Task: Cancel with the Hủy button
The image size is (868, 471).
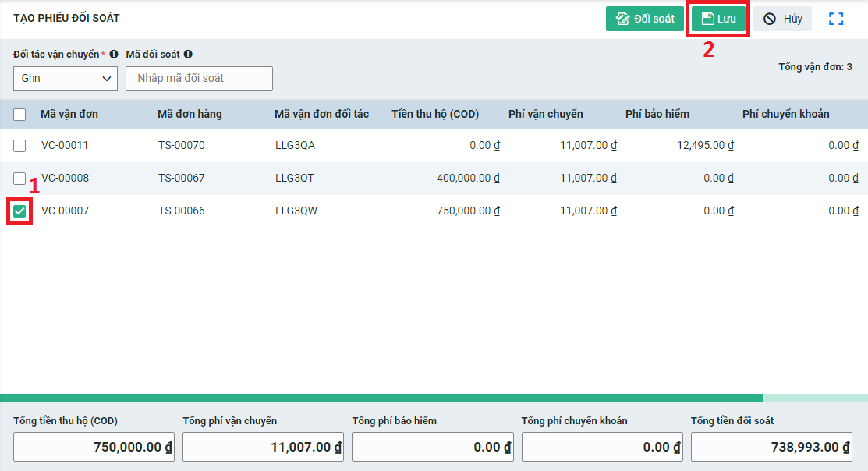Action: (783, 19)
